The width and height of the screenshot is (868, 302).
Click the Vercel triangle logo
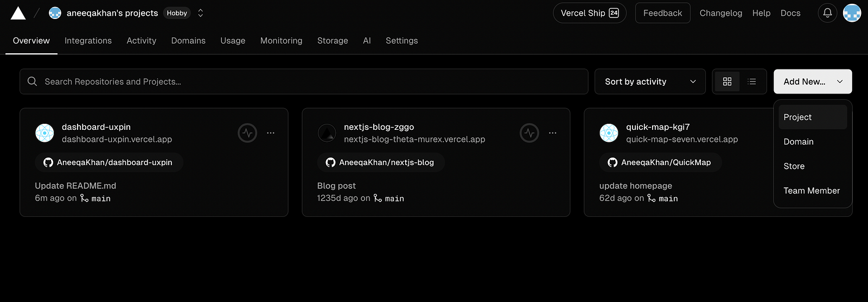[x=18, y=13]
